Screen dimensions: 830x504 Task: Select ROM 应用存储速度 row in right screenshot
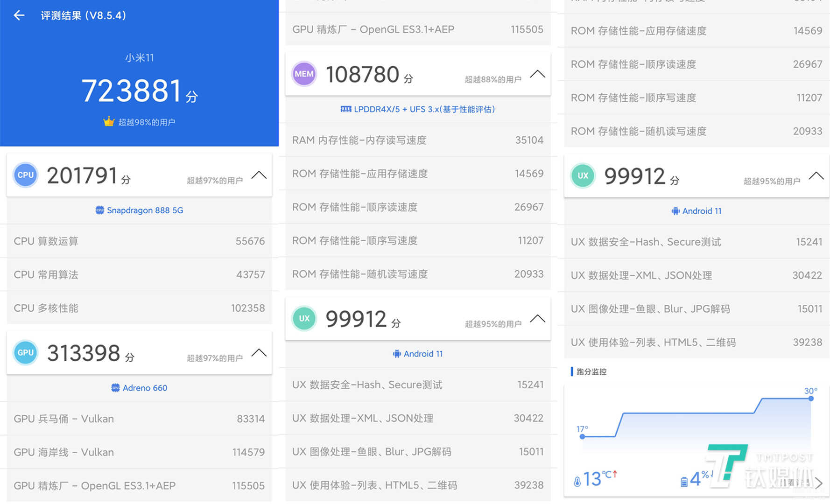pos(696,31)
